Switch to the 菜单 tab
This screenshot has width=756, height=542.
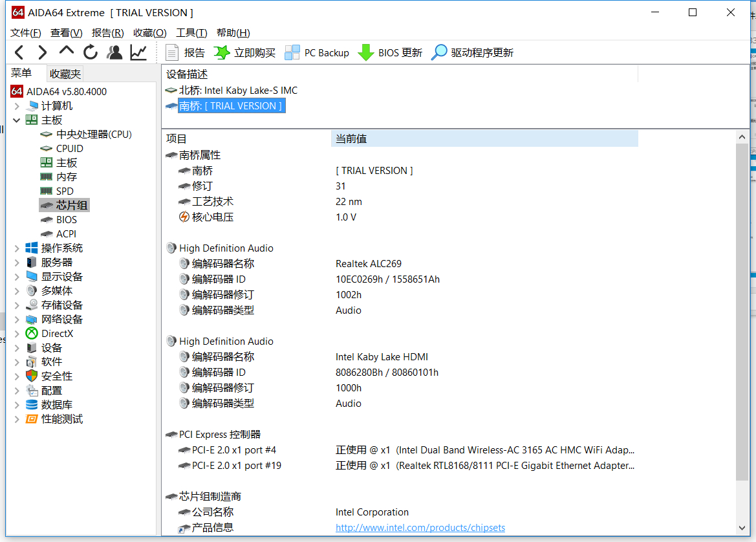point(21,73)
